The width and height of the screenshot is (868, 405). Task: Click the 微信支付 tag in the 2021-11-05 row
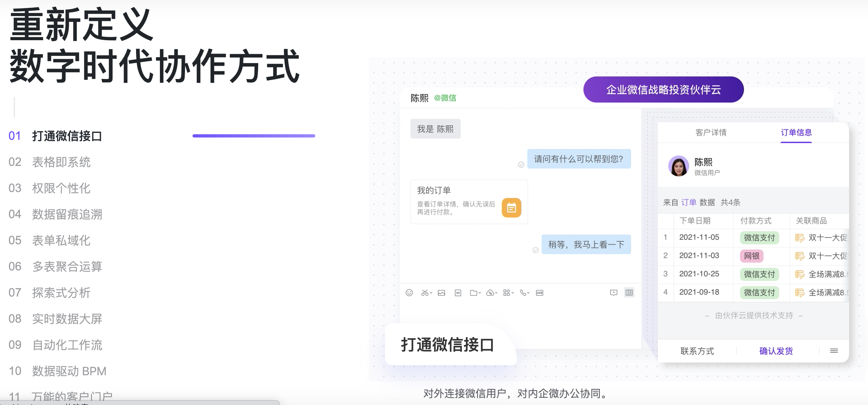point(760,238)
